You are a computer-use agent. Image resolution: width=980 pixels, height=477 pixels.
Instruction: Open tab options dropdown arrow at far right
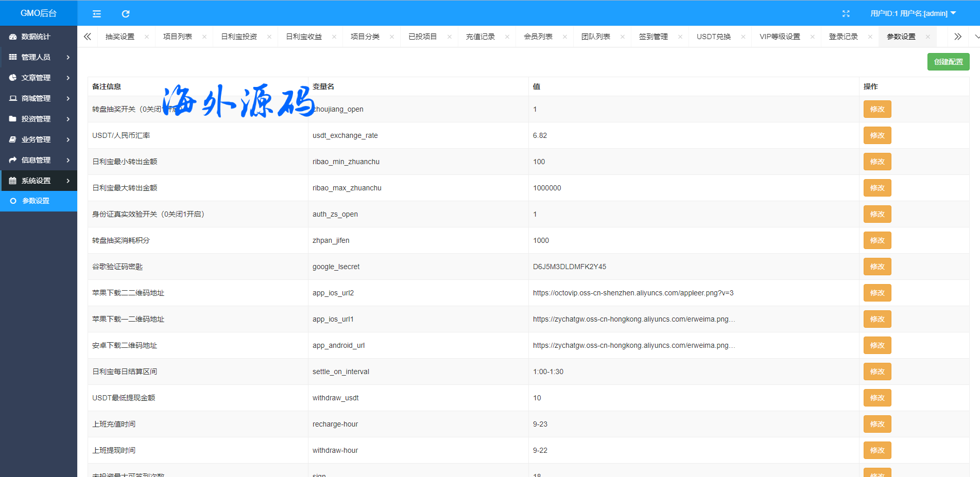coord(976,37)
